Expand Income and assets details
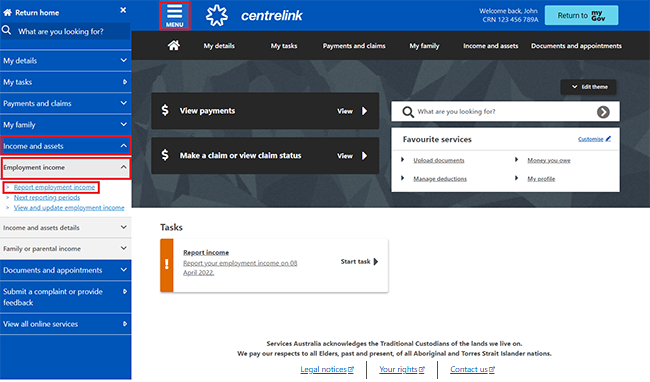650x382 pixels. click(65, 227)
